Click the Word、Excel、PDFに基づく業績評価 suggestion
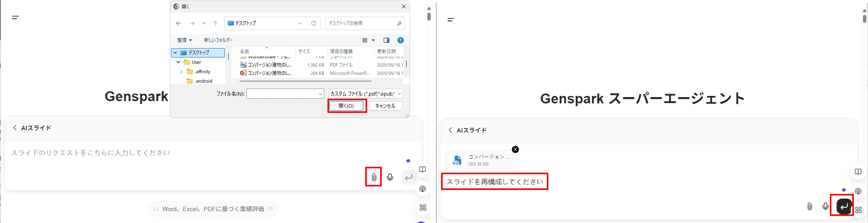 click(x=213, y=209)
